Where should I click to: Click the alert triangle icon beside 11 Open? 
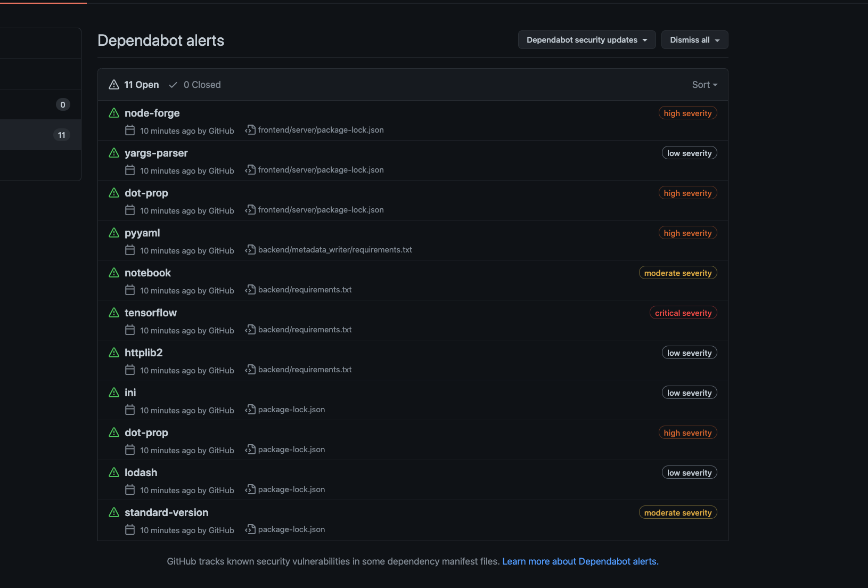pos(114,85)
